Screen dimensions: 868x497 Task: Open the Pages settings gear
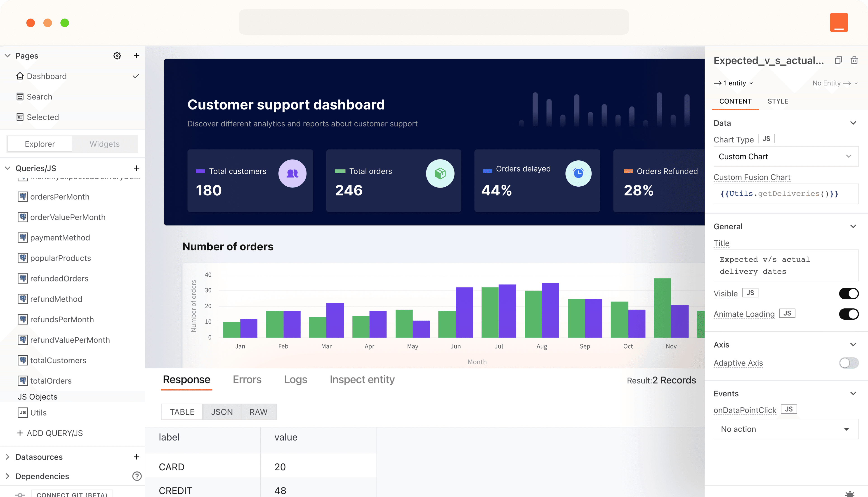pos(117,55)
